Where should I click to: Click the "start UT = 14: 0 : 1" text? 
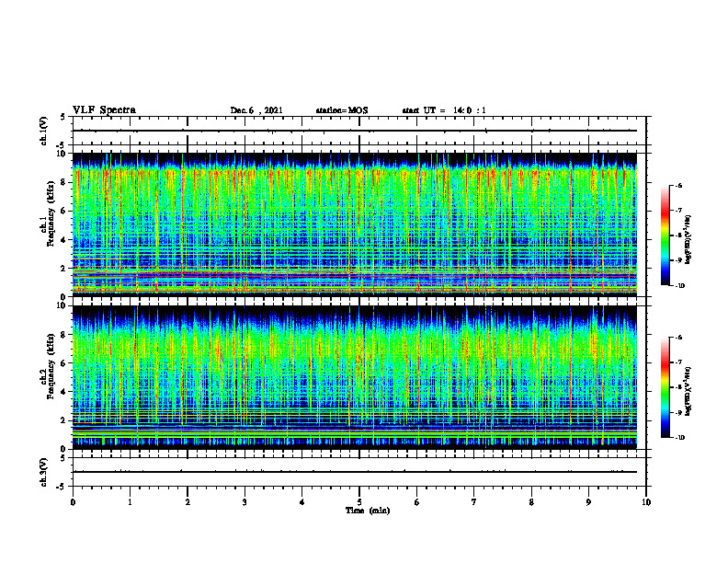click(x=444, y=110)
